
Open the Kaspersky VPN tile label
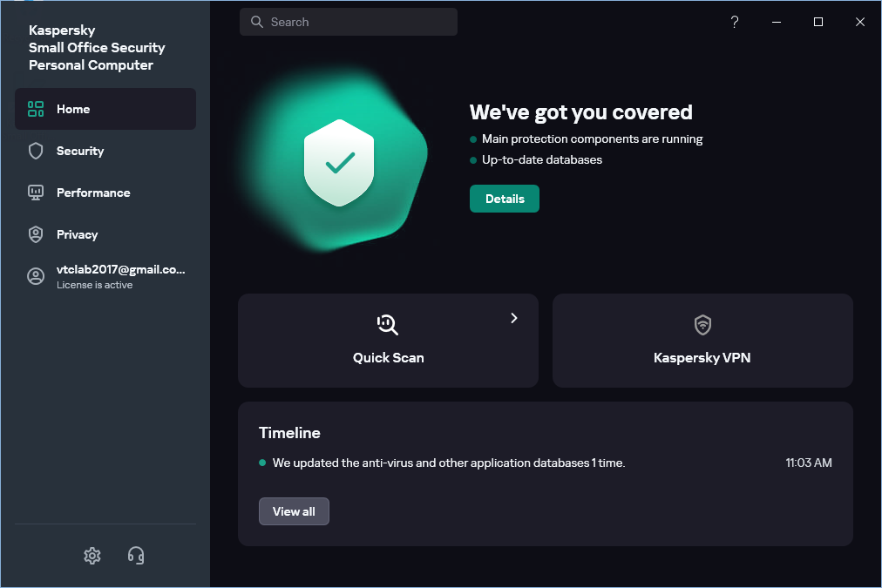tap(702, 357)
